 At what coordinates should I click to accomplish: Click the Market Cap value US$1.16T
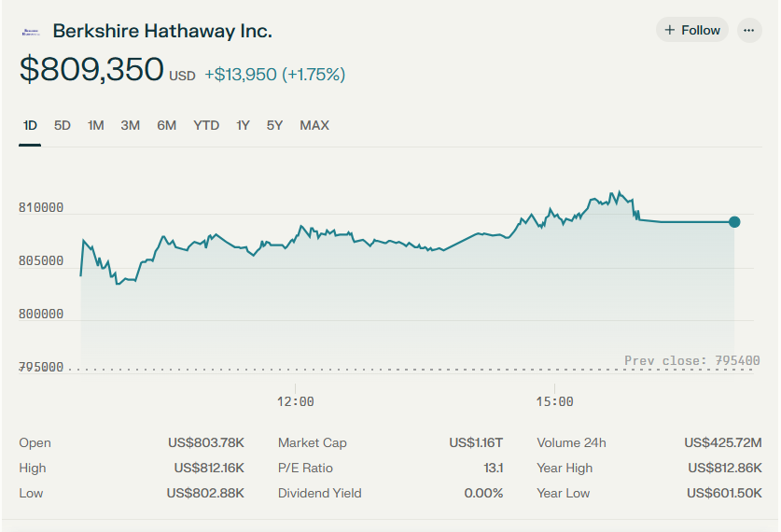[476, 442]
